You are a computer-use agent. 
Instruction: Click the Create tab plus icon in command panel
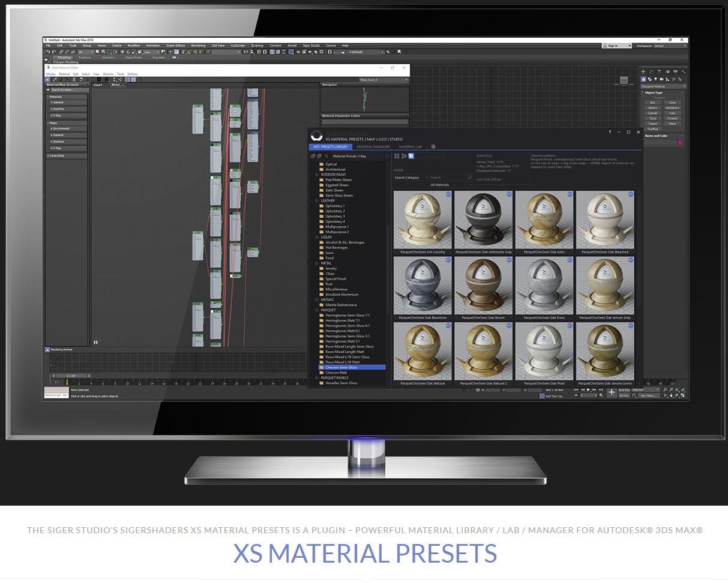click(x=643, y=72)
